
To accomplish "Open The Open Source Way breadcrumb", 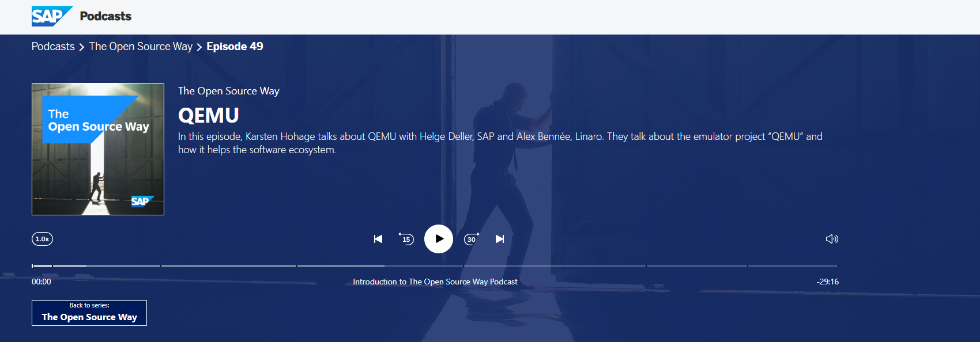I will coord(141,47).
